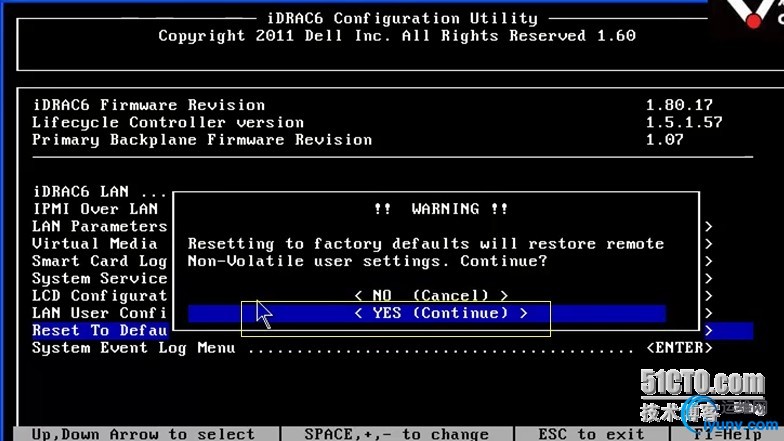The height and width of the screenshot is (441, 784).
Task: Open System Services menu item
Action: coord(99,278)
